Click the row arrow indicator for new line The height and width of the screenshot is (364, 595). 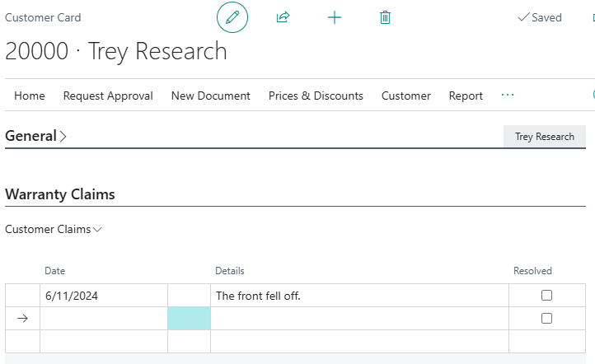tap(22, 319)
